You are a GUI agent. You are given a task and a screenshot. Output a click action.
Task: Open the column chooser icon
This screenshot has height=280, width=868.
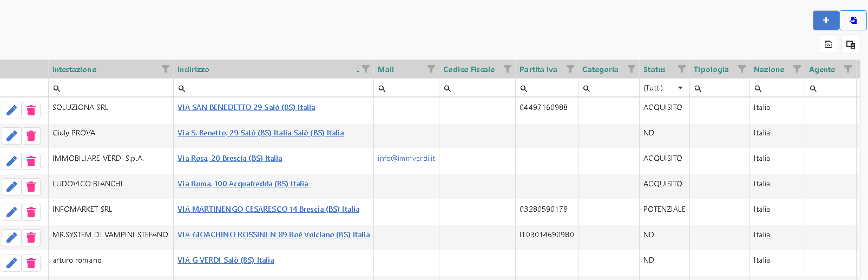click(851, 45)
